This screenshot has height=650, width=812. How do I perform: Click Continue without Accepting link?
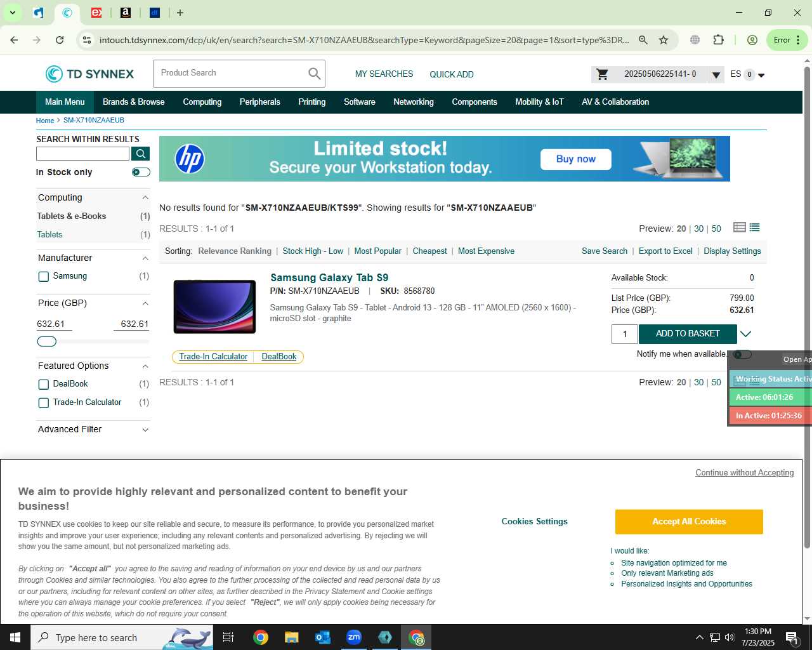pyautogui.click(x=745, y=473)
